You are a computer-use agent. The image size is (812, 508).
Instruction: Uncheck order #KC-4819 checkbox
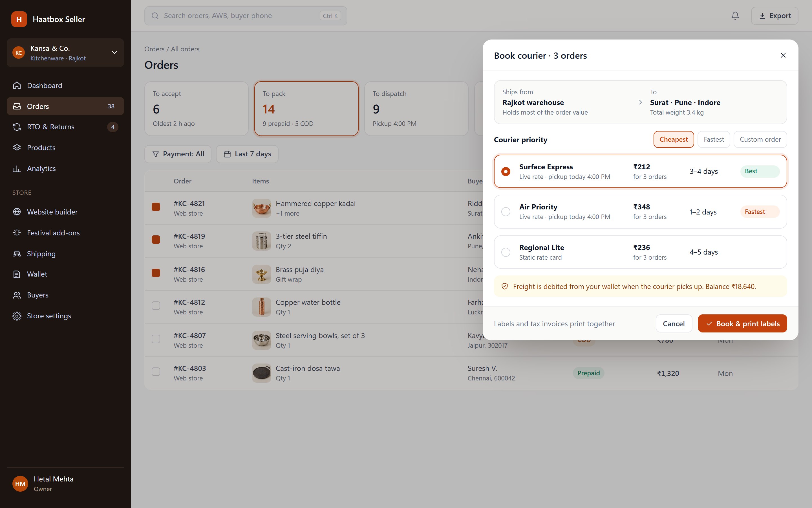coord(156,240)
